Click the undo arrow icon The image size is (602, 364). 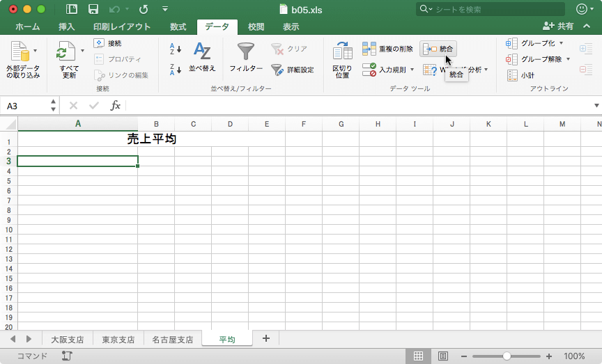coord(115,9)
